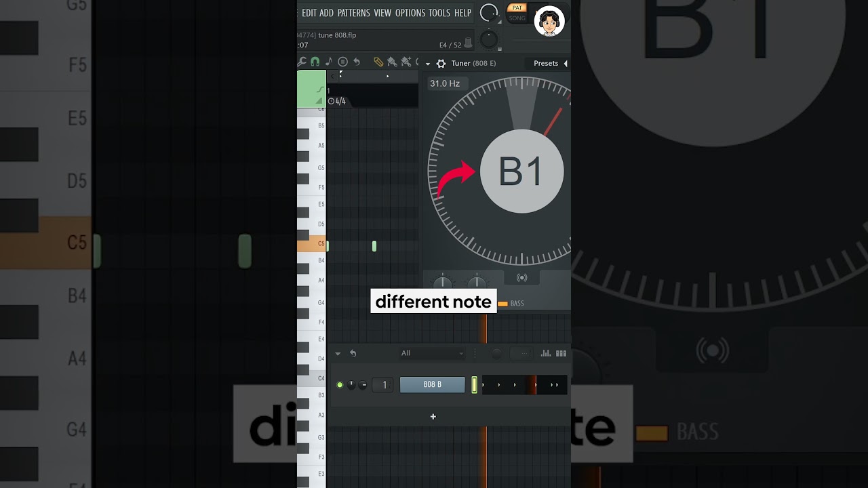This screenshot has height=488, width=868.
Task: Toggle the Tuner broadcast signal icon
Action: pos(521,278)
